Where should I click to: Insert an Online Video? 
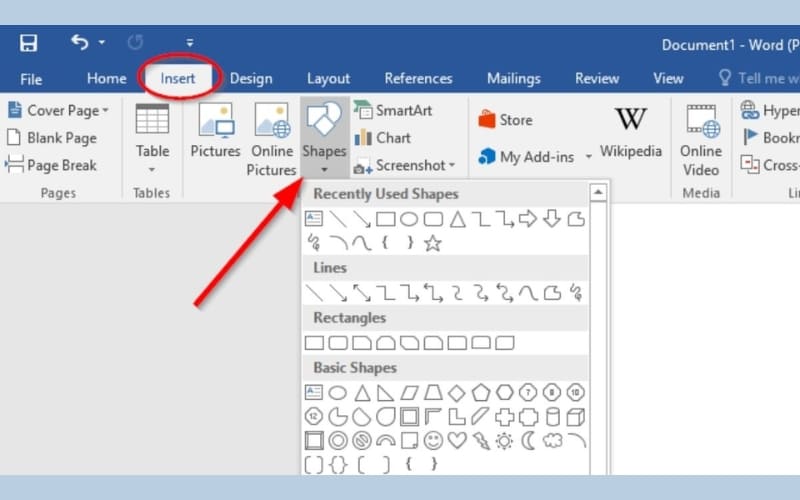click(701, 140)
